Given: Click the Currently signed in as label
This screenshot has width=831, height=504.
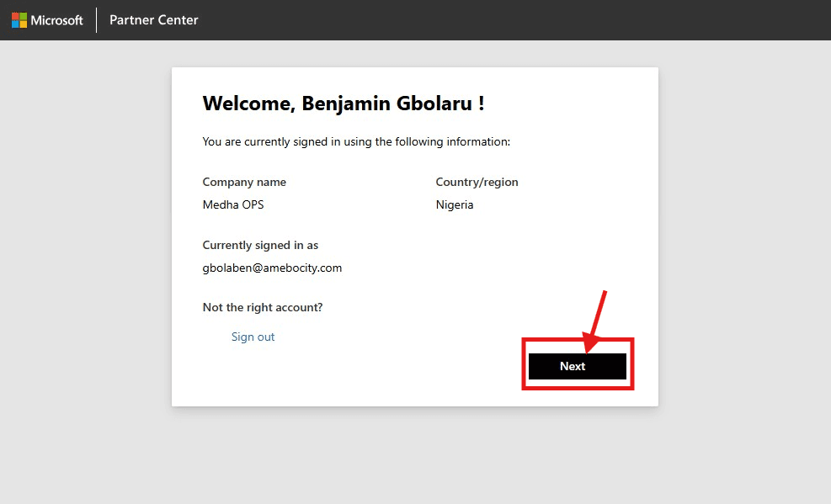Looking at the screenshot, I should point(260,245).
